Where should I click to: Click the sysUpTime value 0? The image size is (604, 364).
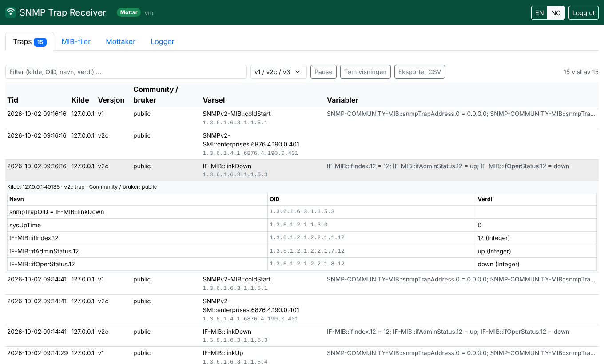click(x=480, y=225)
